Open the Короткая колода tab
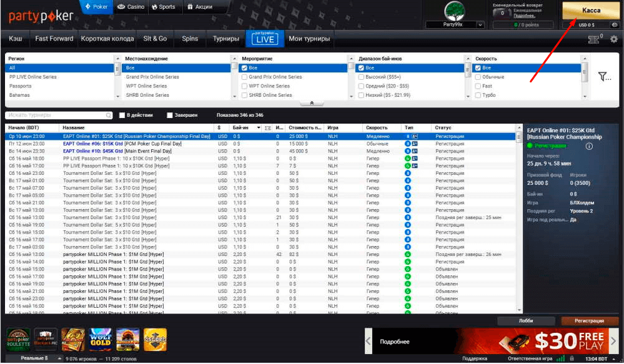This screenshot has width=624, height=364. [107, 39]
